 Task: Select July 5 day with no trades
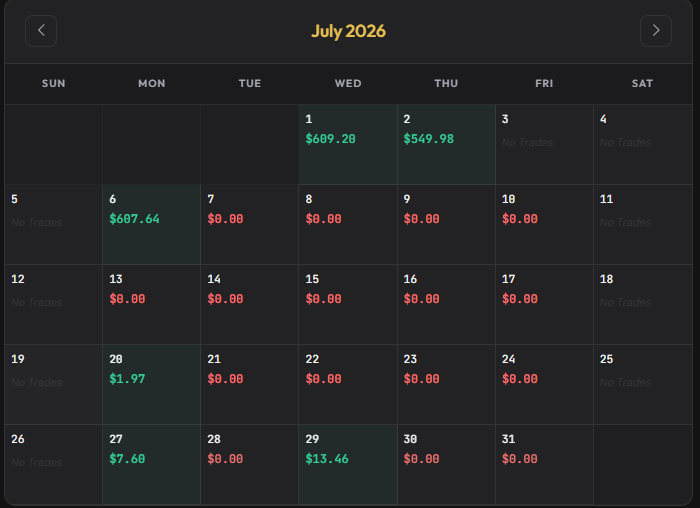click(54, 225)
